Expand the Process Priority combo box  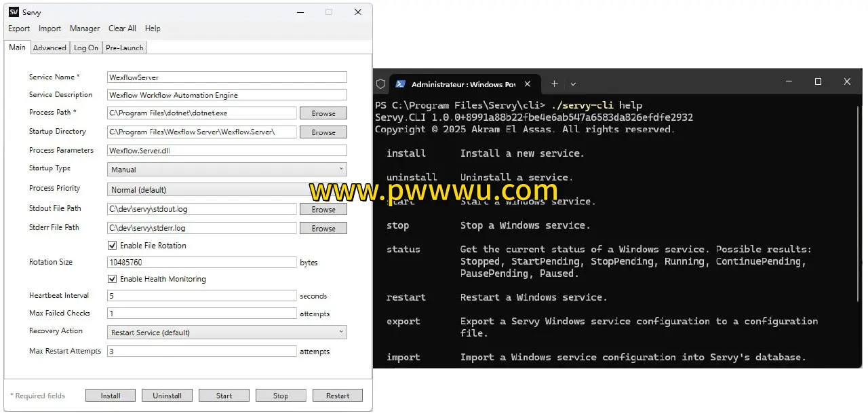pos(210,190)
